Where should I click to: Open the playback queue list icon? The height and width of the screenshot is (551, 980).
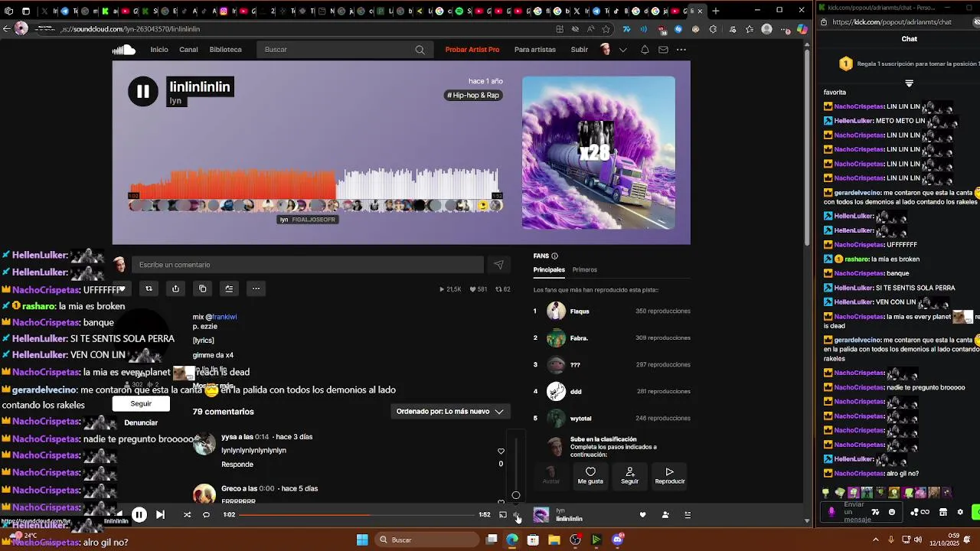688,515
